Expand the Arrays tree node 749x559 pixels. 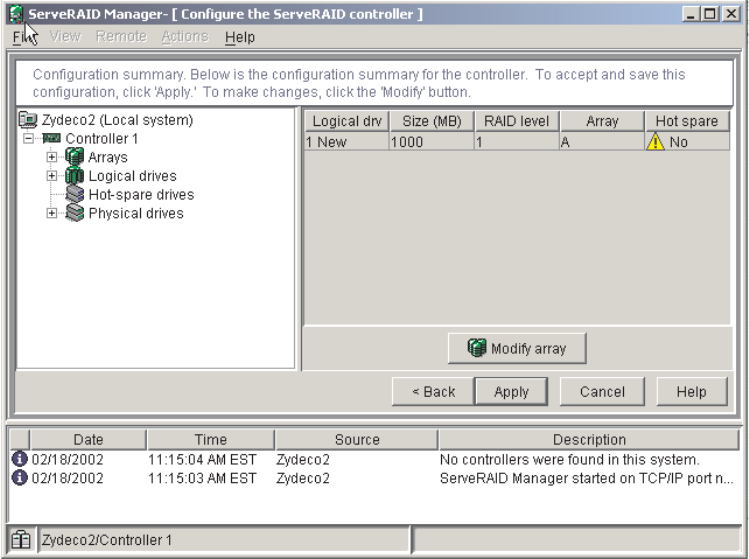pyautogui.click(x=52, y=157)
